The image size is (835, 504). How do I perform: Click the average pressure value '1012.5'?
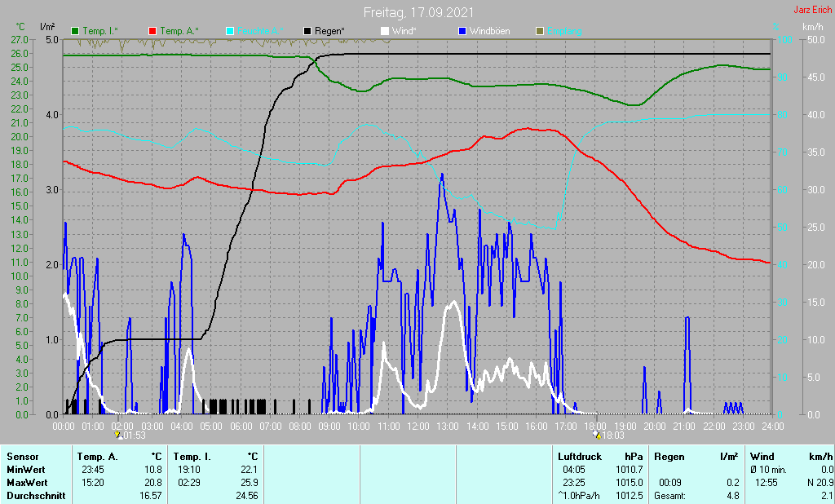[629, 496]
